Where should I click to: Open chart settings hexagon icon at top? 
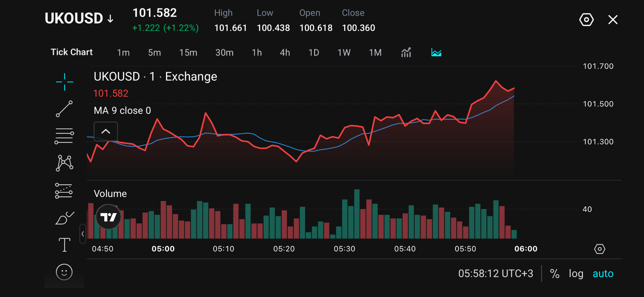586,20
